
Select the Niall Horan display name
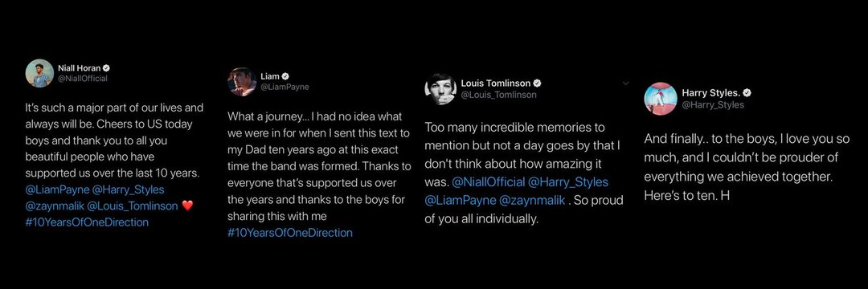79,68
